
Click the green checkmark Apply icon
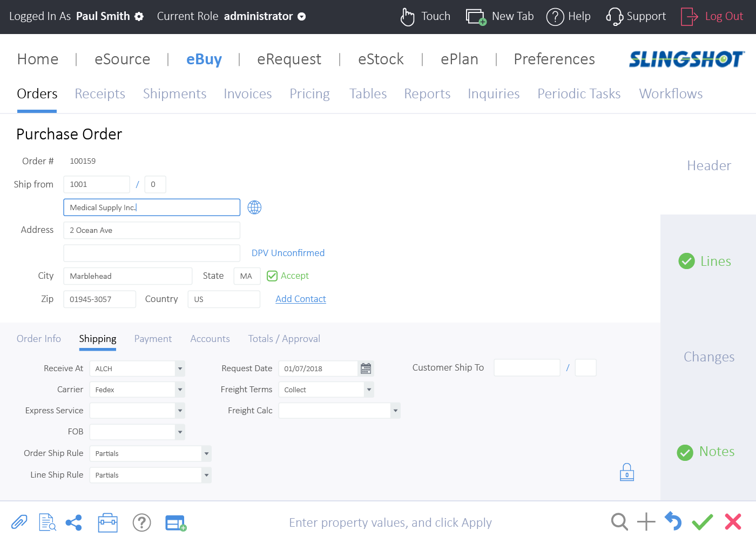pyautogui.click(x=702, y=522)
